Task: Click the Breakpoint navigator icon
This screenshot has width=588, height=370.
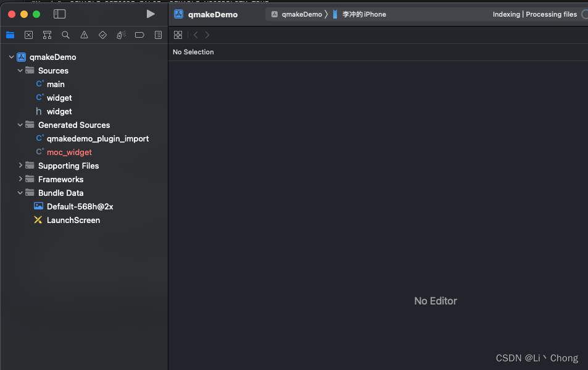Action: click(x=139, y=35)
